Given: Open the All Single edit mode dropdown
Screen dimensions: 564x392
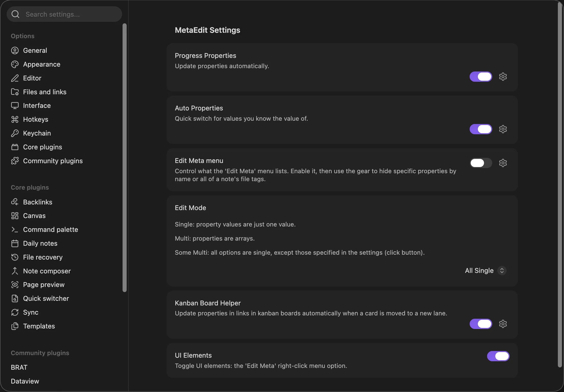Looking at the screenshot, I should 486,271.
